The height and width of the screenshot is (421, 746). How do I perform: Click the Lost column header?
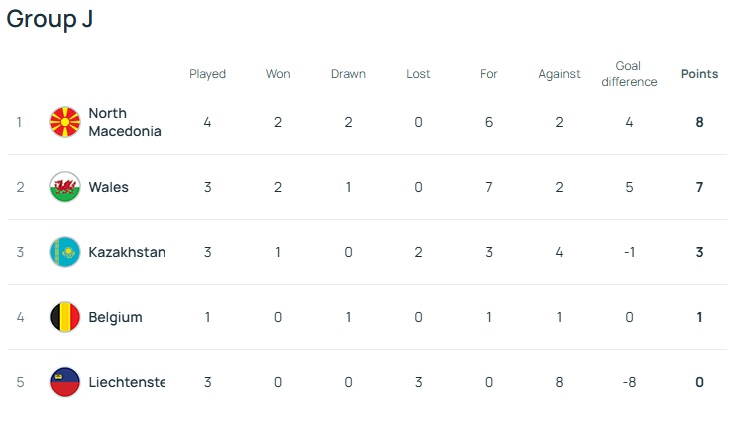(x=418, y=74)
